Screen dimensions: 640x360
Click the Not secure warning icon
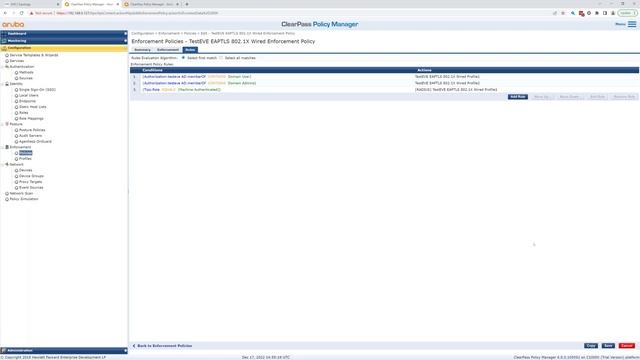click(31, 13)
